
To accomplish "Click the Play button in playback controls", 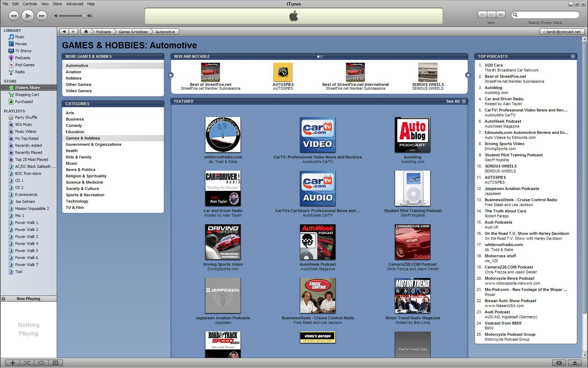I will coord(28,16).
